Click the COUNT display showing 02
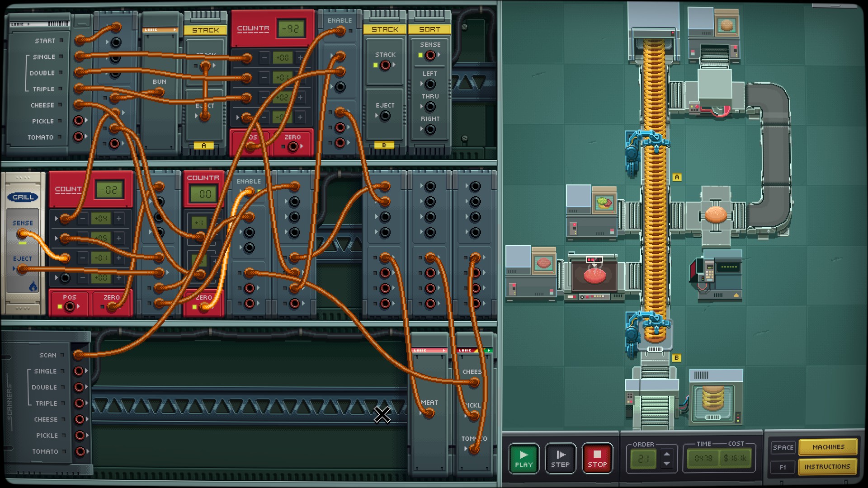The height and width of the screenshot is (488, 868). (110, 190)
